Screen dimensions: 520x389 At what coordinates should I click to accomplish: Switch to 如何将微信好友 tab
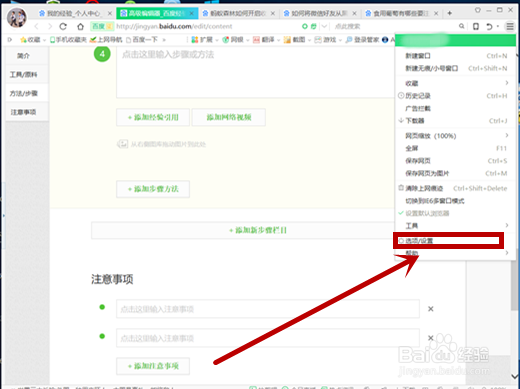[320, 13]
